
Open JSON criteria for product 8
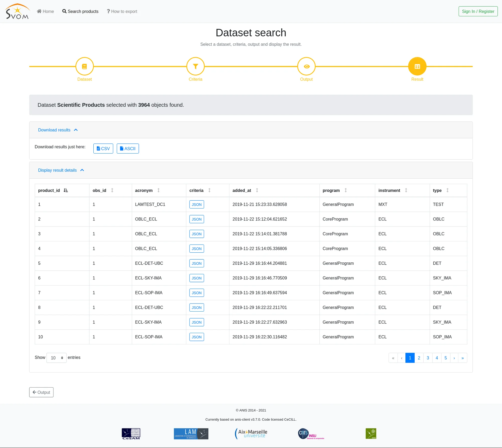click(197, 308)
